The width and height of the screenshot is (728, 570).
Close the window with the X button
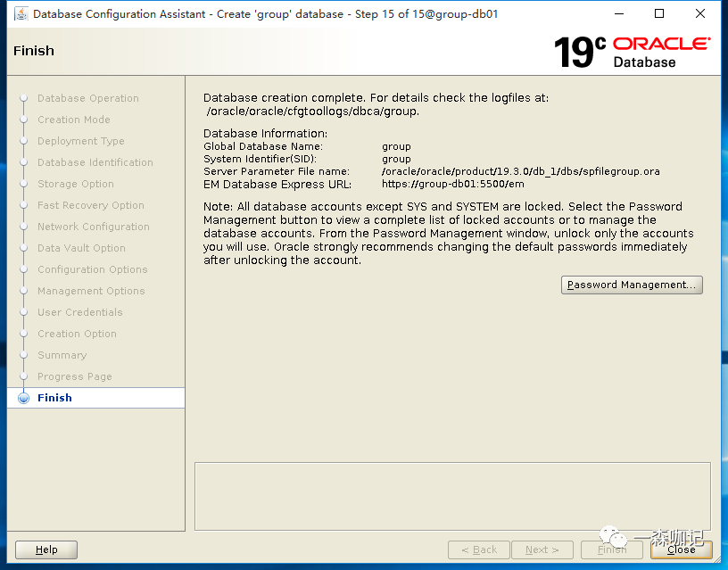pyautogui.click(x=700, y=14)
